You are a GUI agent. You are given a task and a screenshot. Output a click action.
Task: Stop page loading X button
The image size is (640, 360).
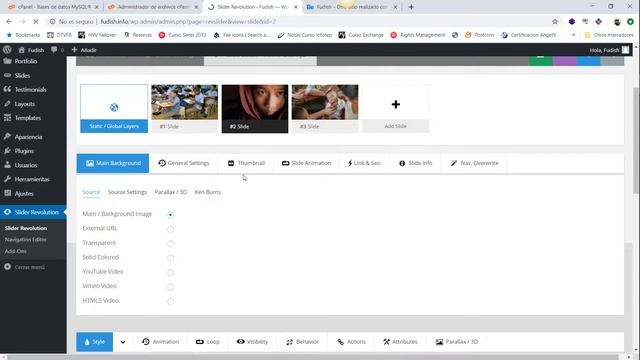pyautogui.click(x=36, y=22)
